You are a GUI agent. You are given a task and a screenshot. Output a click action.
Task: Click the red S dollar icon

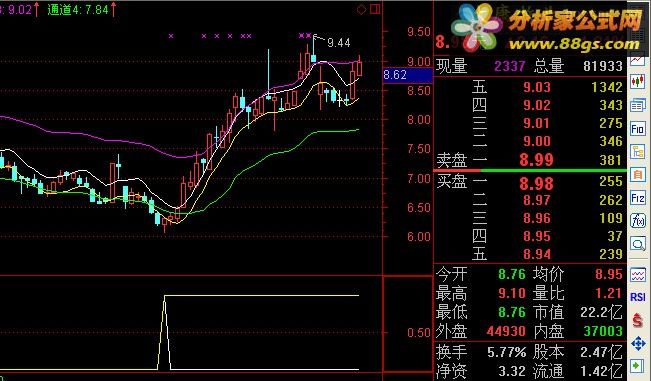(638, 320)
